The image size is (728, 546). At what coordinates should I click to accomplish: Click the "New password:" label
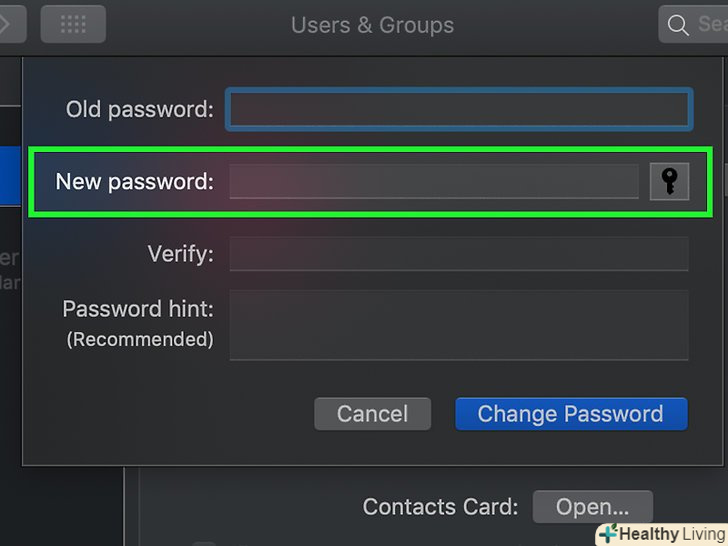pyautogui.click(x=134, y=182)
